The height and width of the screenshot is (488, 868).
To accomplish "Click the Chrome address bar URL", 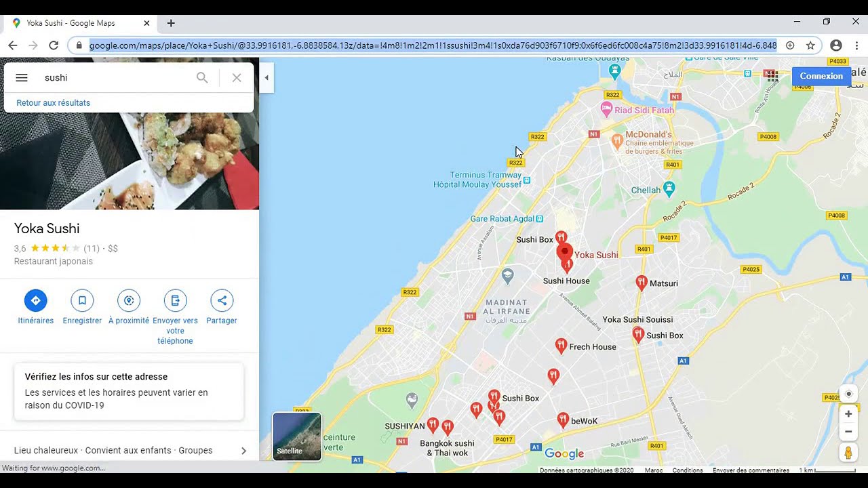I will pyautogui.click(x=433, y=45).
